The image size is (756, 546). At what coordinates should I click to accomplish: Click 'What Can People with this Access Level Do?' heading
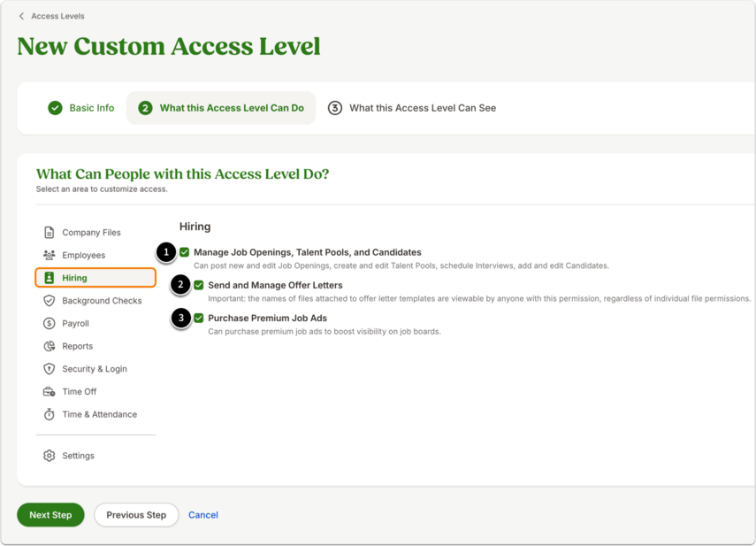pos(183,173)
